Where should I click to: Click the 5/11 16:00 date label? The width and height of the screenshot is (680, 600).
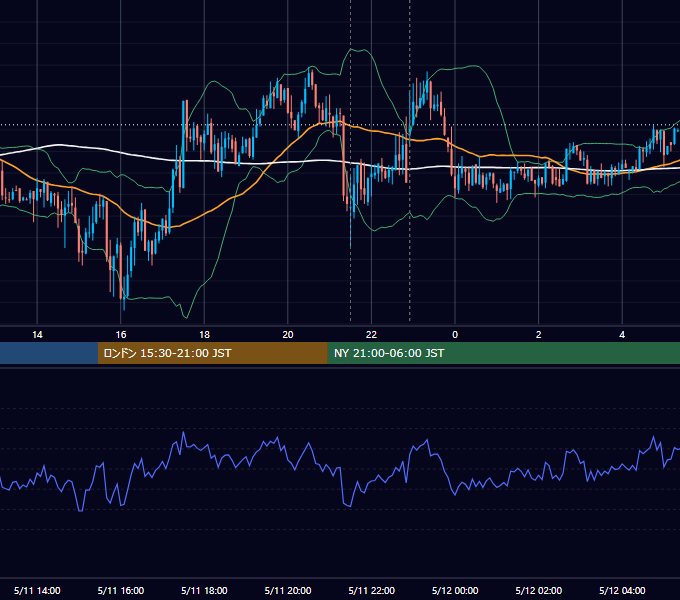coord(121,590)
